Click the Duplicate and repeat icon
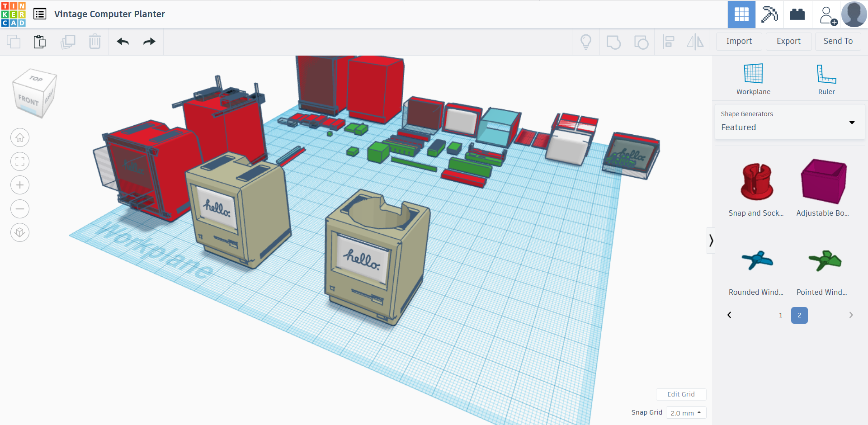Image resolution: width=868 pixels, height=425 pixels. tap(68, 42)
